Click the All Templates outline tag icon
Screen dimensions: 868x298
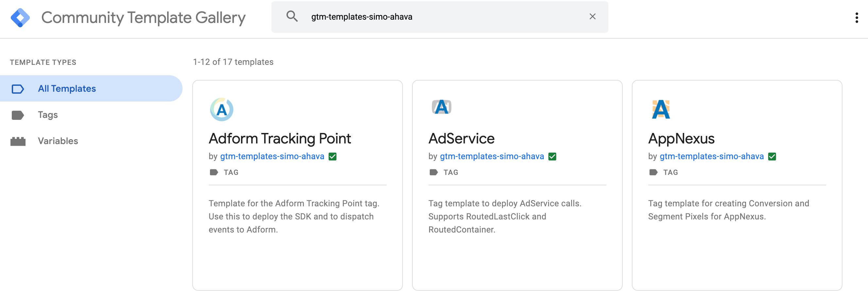click(18, 89)
